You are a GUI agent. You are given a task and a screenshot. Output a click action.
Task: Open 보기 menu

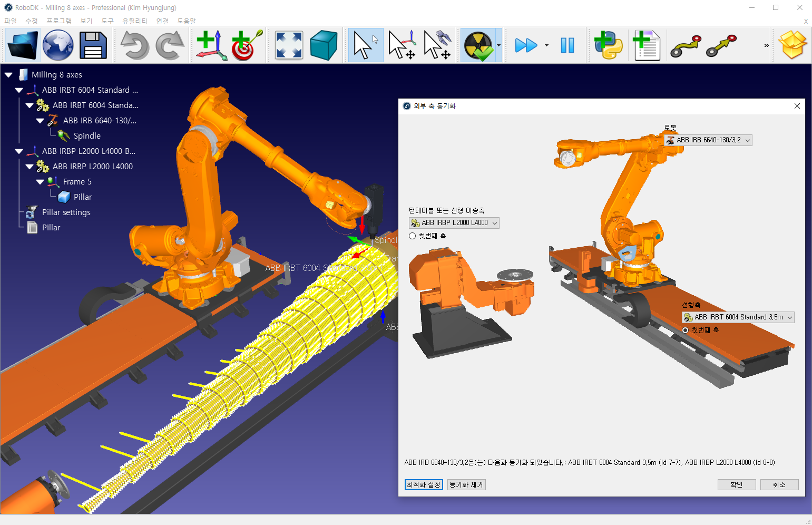point(86,21)
